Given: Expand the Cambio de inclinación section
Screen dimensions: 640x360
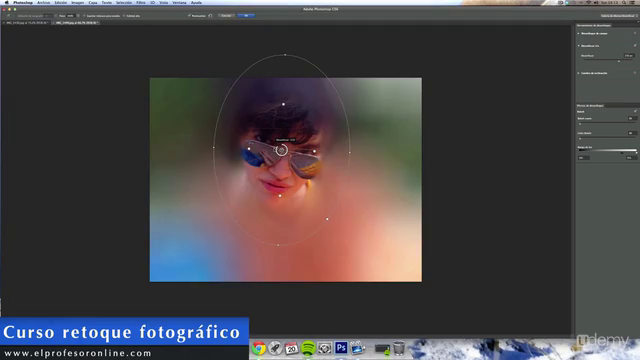Looking at the screenshot, I should [578, 73].
